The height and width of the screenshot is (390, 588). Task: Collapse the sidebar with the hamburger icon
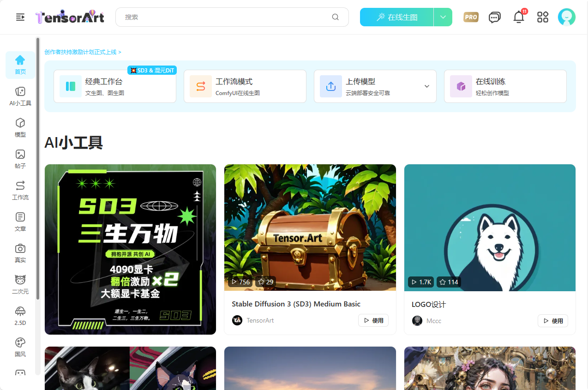(x=20, y=17)
